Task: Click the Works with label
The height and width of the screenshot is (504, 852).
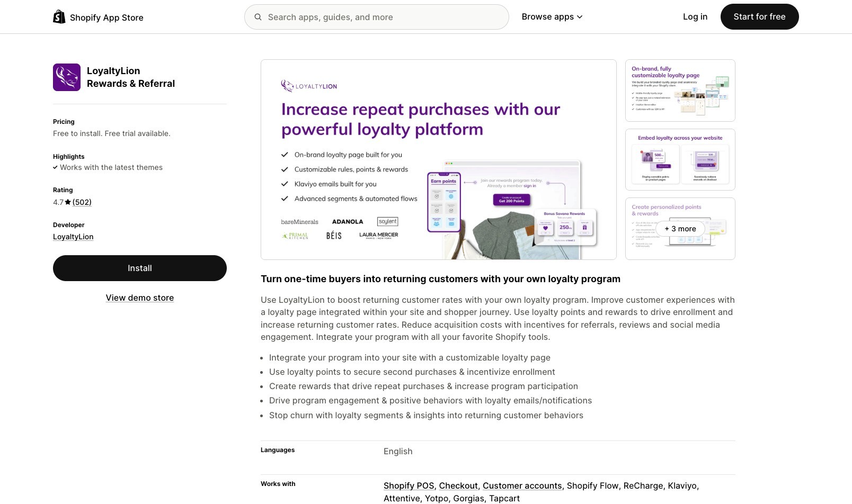Action: [x=278, y=484]
